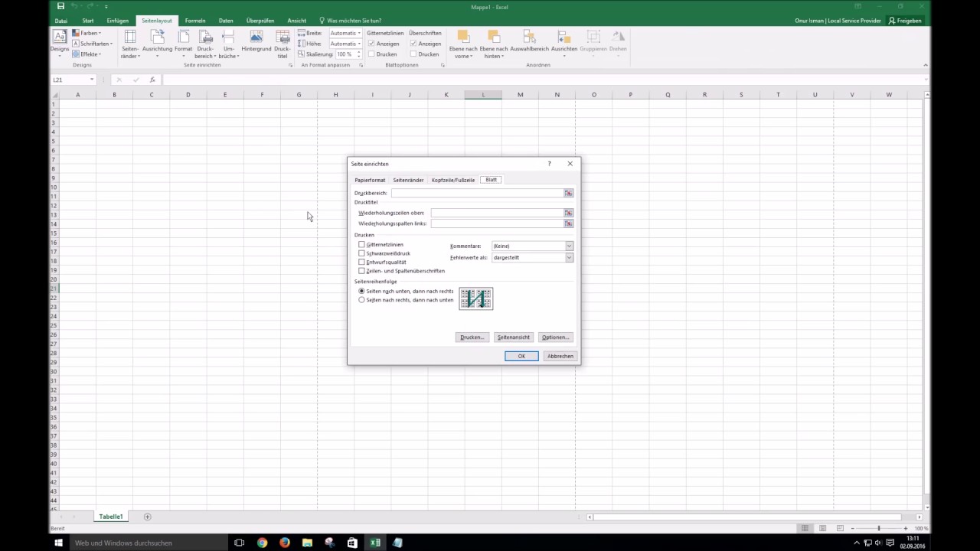Adjust the zoom slider in status bar
This screenshot has width=980, height=551.
coord(878,528)
